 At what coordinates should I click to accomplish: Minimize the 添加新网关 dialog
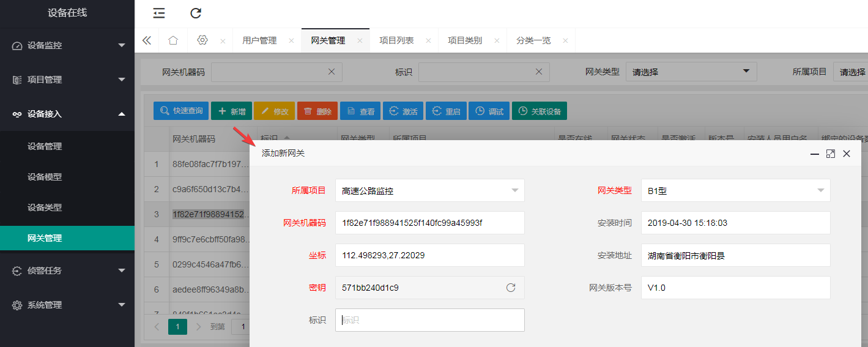(815, 154)
